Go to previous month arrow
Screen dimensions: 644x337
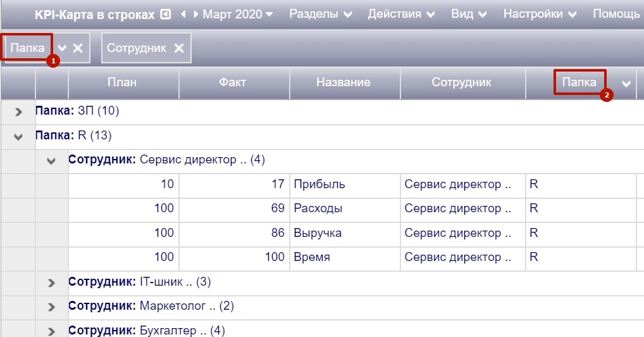[184, 14]
